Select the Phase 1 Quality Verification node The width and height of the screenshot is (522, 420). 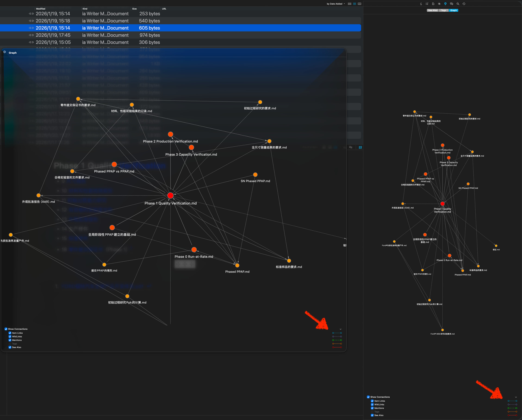pyautogui.click(x=170, y=195)
